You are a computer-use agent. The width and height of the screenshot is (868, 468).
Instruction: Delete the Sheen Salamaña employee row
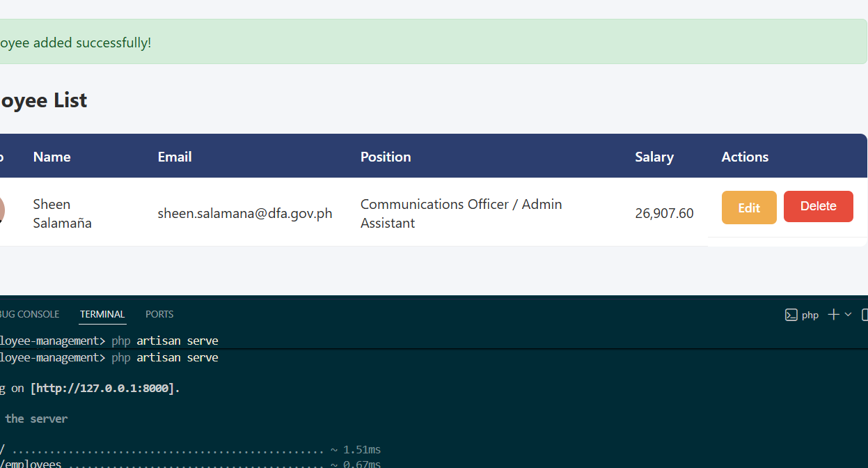(819, 207)
